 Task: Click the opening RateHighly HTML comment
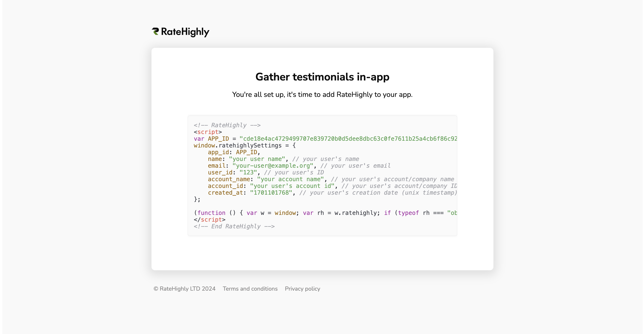(227, 125)
